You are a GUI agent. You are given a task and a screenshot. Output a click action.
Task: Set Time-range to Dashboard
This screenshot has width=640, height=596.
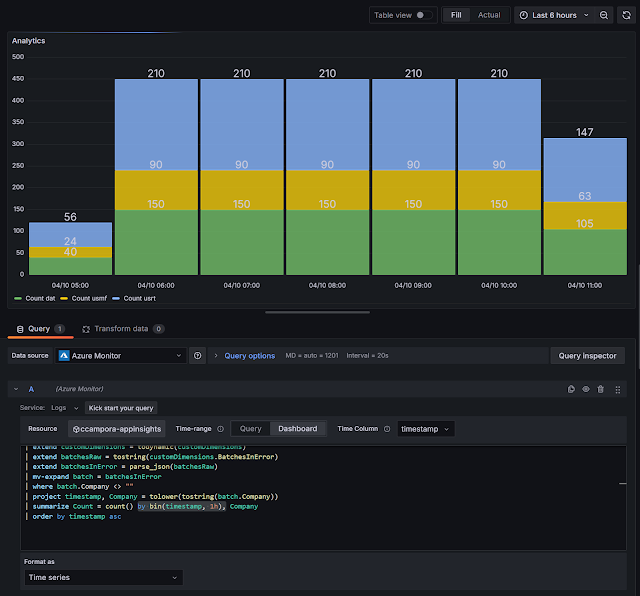pyautogui.click(x=297, y=428)
